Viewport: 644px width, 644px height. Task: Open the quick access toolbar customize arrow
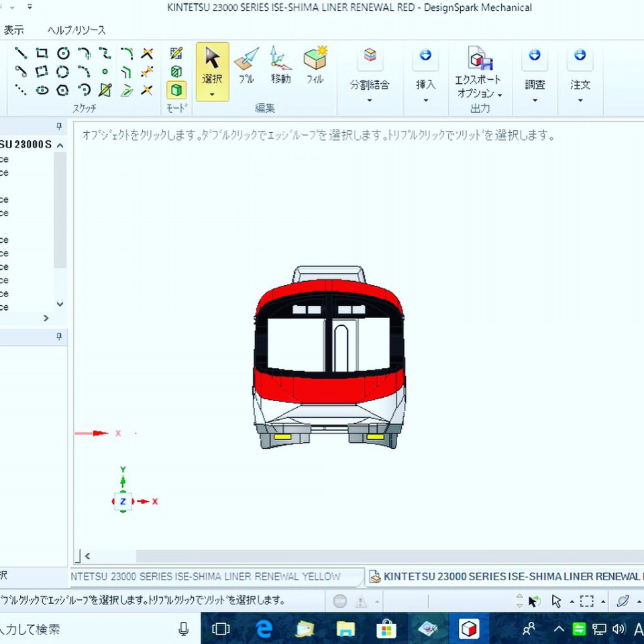click(30, 6)
